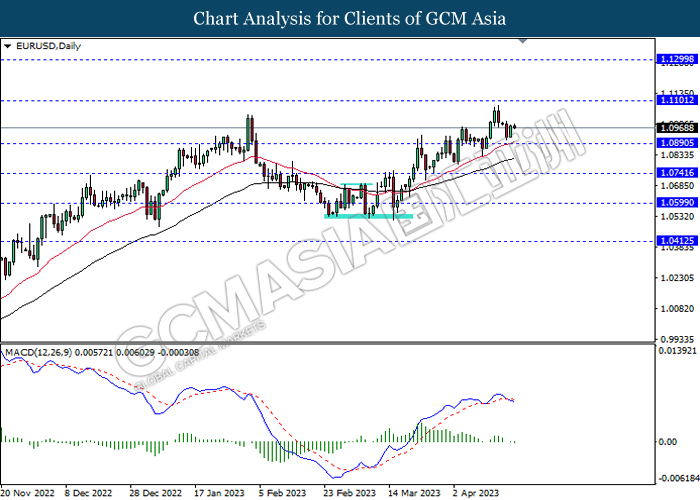Select the current price 1.09688 label
Image resolution: width=700 pixels, height=500 pixels.
click(x=677, y=128)
